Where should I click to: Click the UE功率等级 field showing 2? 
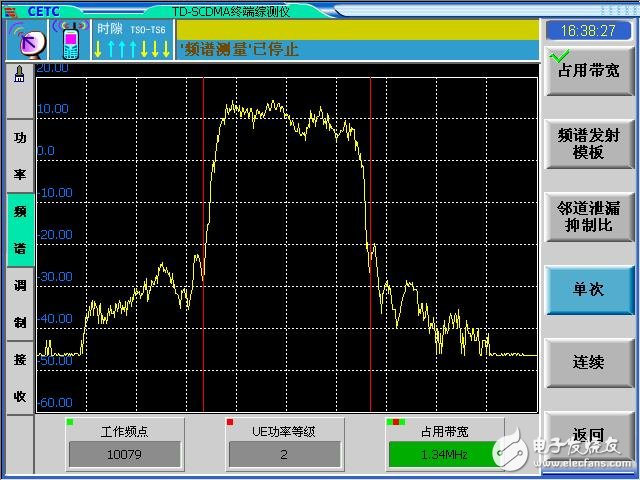[284, 455]
